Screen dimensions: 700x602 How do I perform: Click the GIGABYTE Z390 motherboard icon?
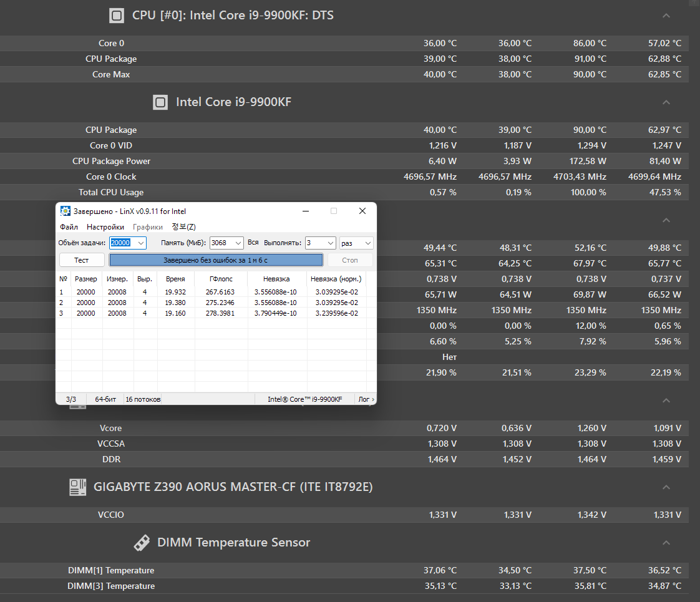tap(78, 487)
